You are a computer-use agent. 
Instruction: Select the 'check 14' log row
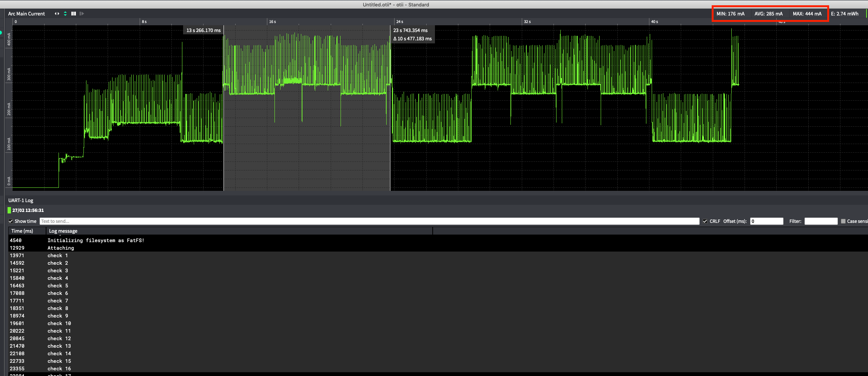tap(438, 353)
